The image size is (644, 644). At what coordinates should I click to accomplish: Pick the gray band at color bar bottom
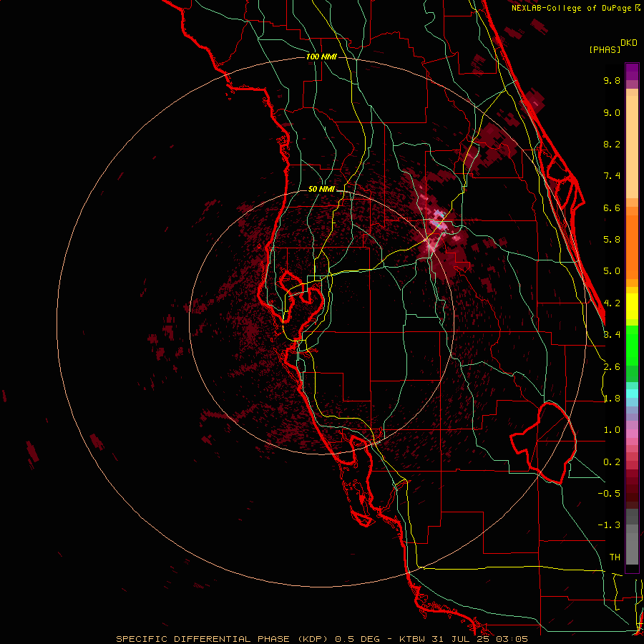point(632,538)
